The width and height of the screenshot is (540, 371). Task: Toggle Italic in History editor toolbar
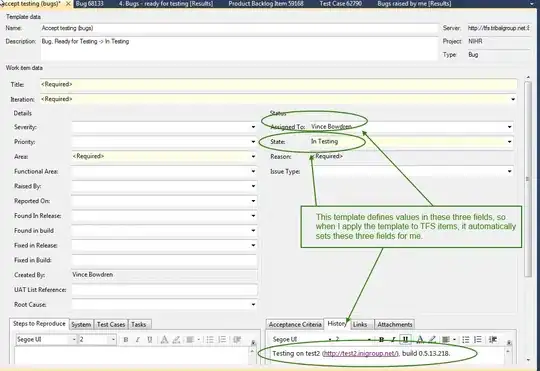pyautogui.click(x=393, y=340)
